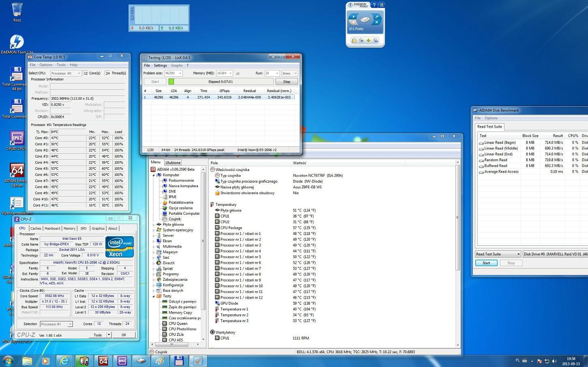
Task: Click the DAEMON Tools gadget help question mark
Action: (x=374, y=5)
